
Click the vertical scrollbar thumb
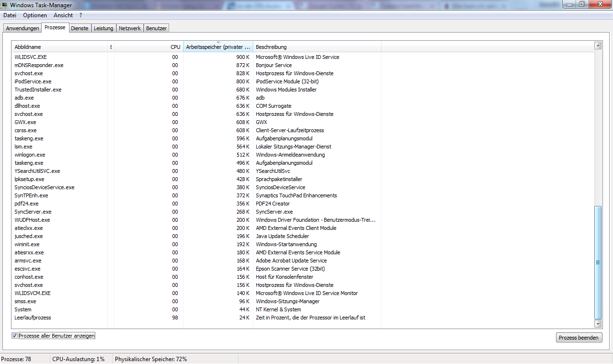pyautogui.click(x=598, y=262)
